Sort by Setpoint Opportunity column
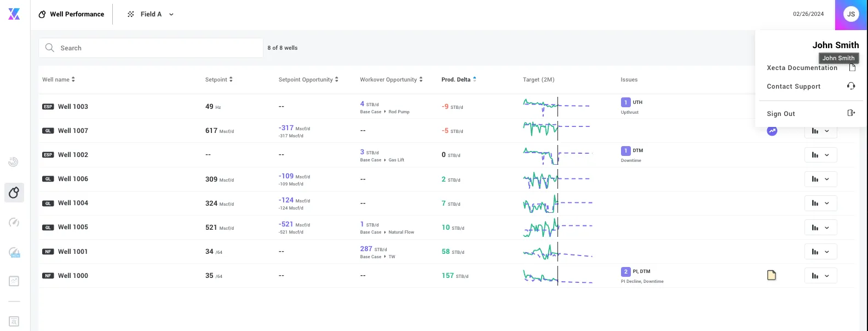 [308, 80]
